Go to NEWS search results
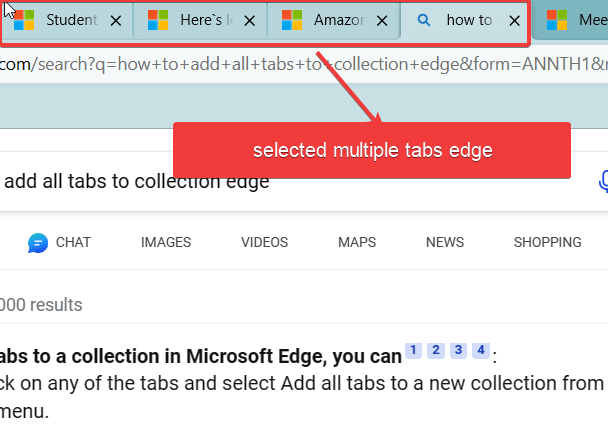Image resolution: width=608 pixels, height=440 pixels. pos(445,242)
